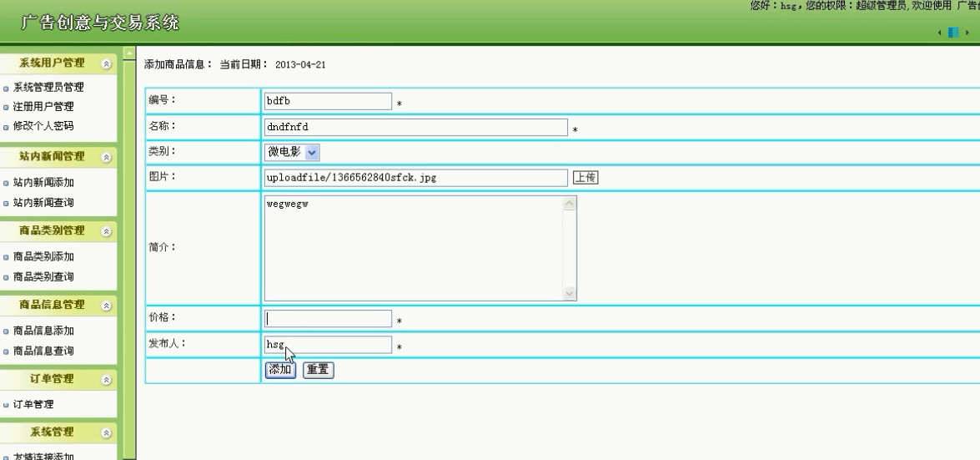The width and height of the screenshot is (980, 460).
Task: Open 订单管理 link in sidebar
Action: [33, 404]
